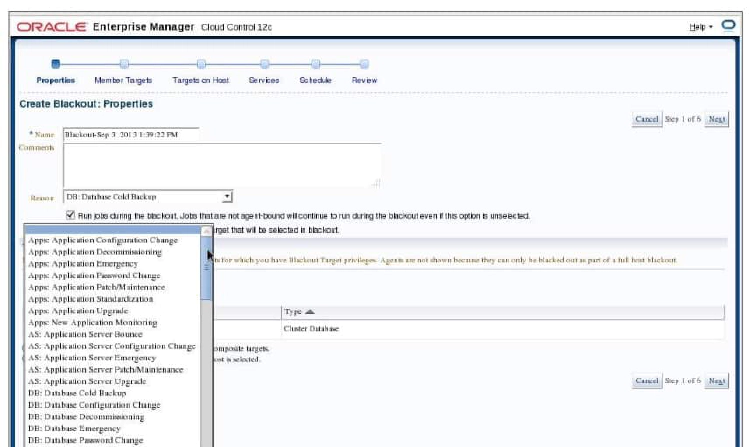Select Apps: Application Upgrade
The width and height of the screenshot is (750, 447).
coord(78,311)
